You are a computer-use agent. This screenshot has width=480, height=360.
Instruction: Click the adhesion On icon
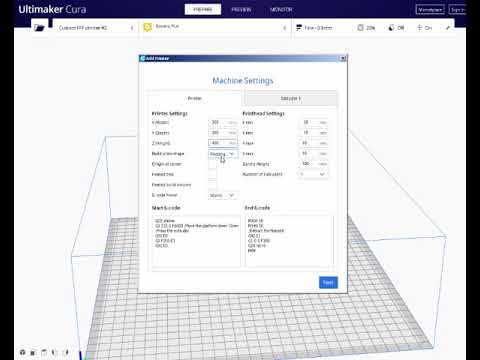point(420,28)
